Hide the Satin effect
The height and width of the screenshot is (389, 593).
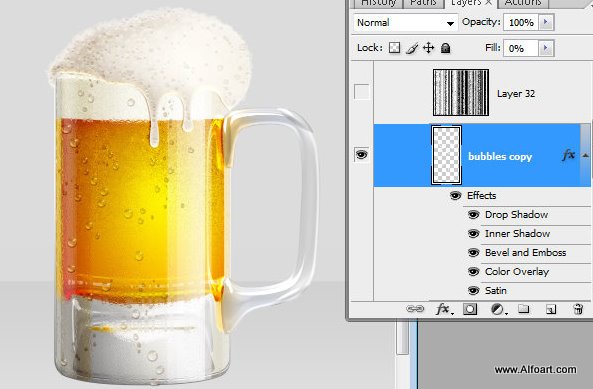pos(473,290)
